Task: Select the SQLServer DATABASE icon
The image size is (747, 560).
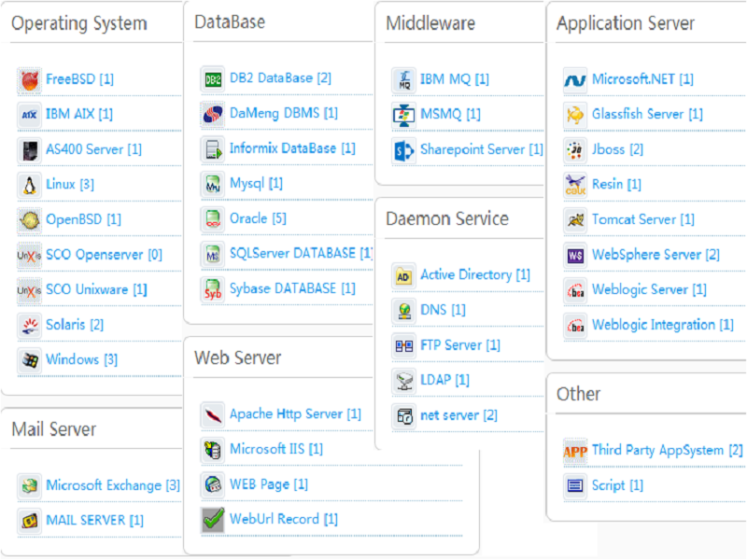Action: tap(213, 254)
